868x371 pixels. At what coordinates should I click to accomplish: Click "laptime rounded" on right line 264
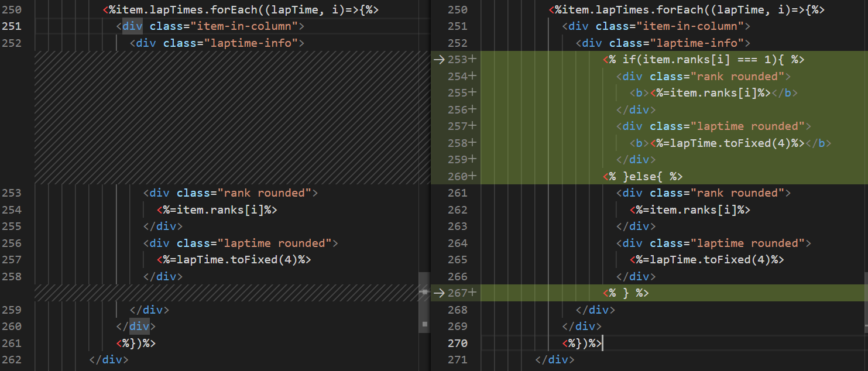tap(748, 243)
